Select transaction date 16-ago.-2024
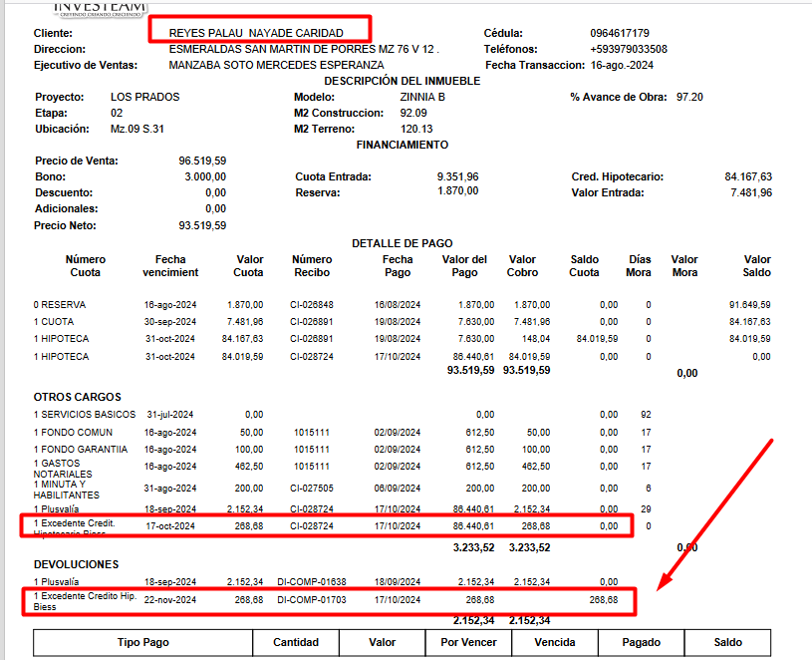812x660 pixels. coord(626,65)
